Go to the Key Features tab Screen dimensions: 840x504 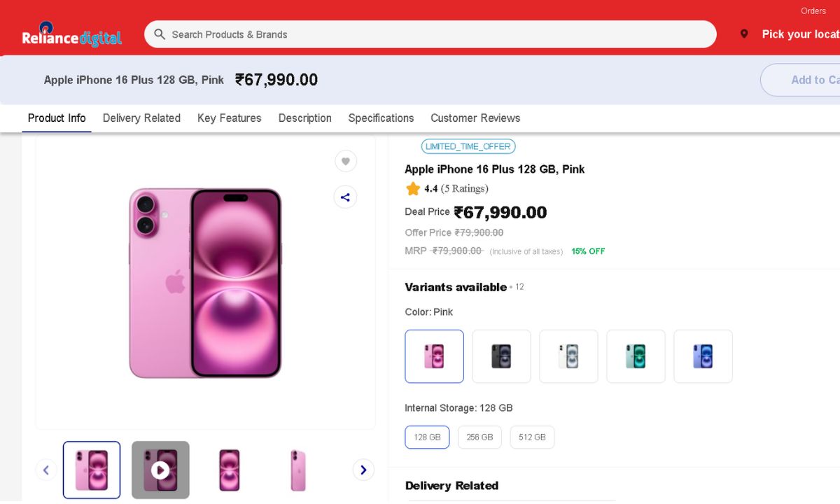click(229, 118)
